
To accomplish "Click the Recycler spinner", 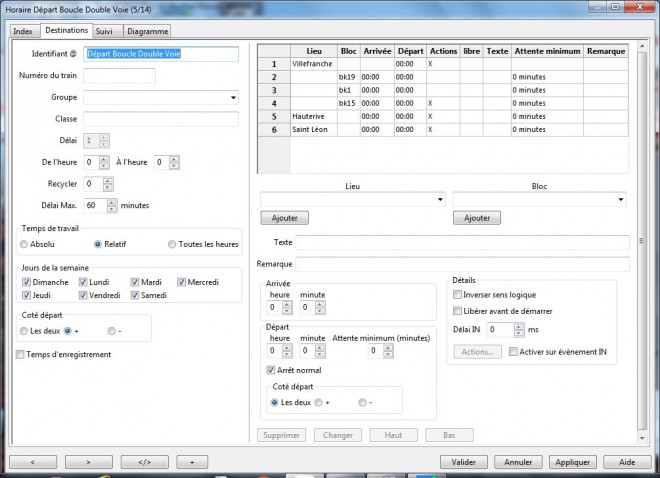I will 98,184.
